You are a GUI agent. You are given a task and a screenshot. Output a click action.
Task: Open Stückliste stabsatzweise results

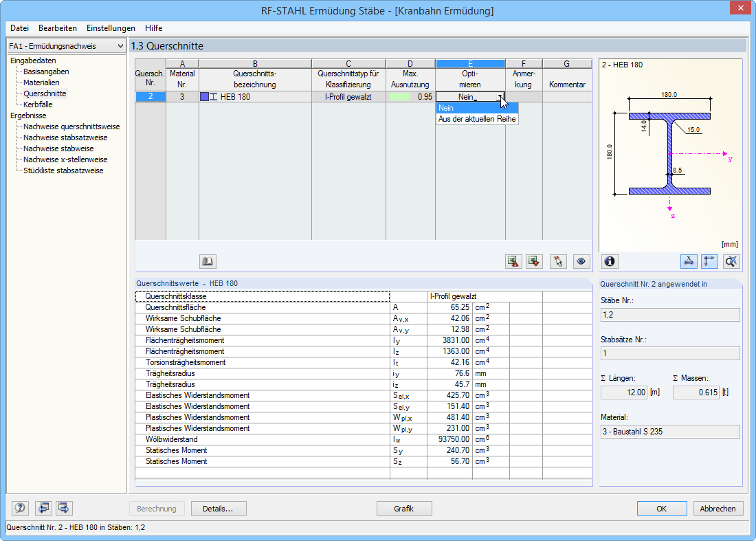(63, 170)
